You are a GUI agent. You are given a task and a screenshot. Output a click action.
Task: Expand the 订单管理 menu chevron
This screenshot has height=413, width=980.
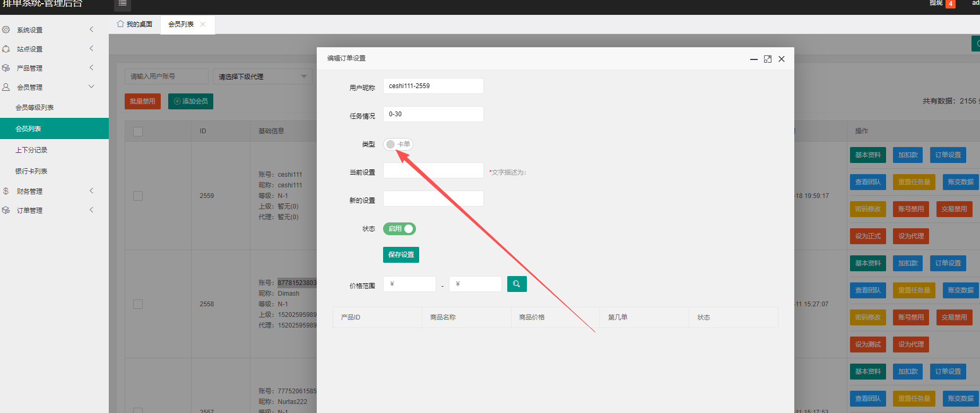91,210
